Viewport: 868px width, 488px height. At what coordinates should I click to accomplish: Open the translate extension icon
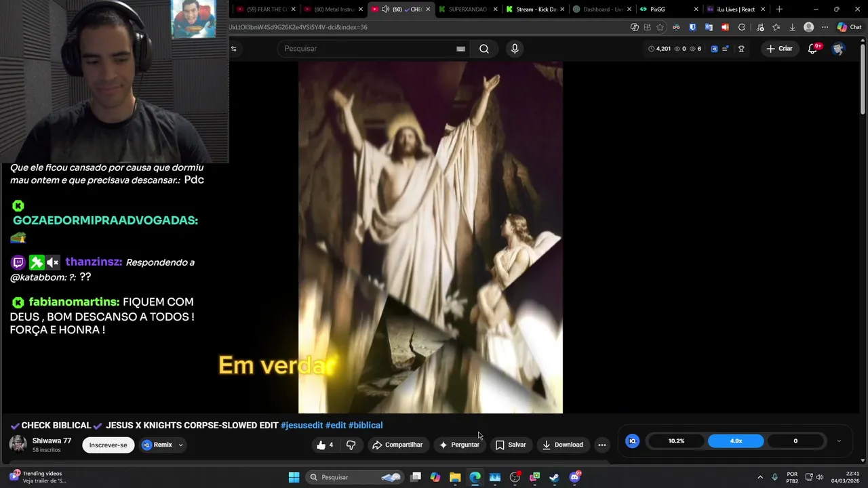pyautogui.click(x=709, y=27)
